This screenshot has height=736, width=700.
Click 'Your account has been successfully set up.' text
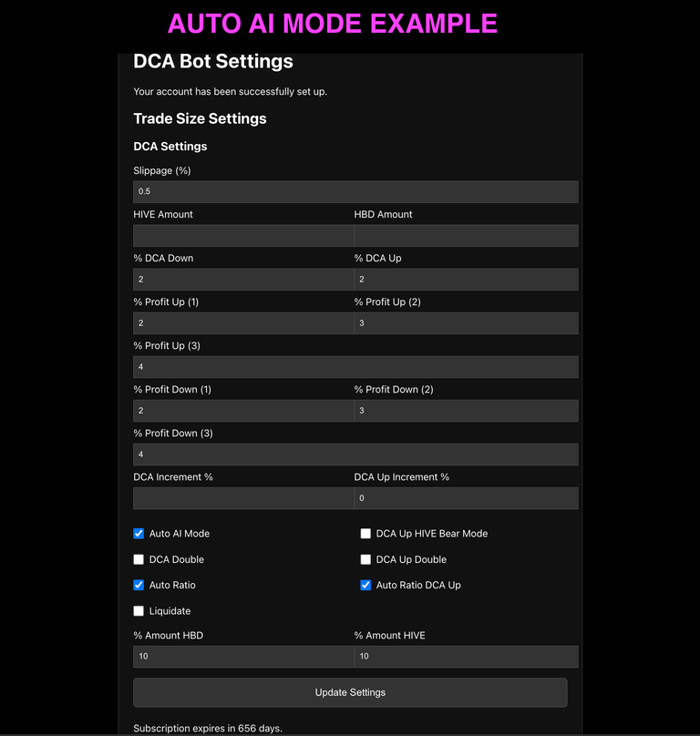[x=231, y=91]
